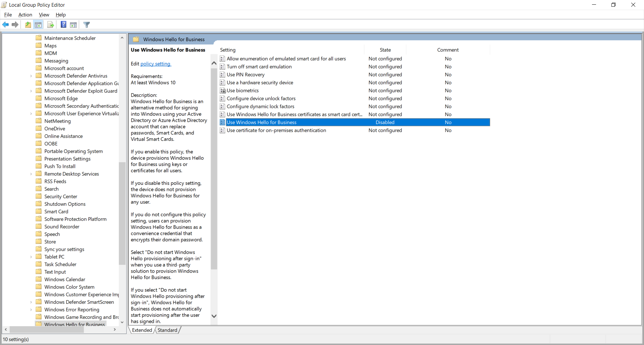
Task: Click the OneDrive folder icon
Action: pyautogui.click(x=39, y=129)
